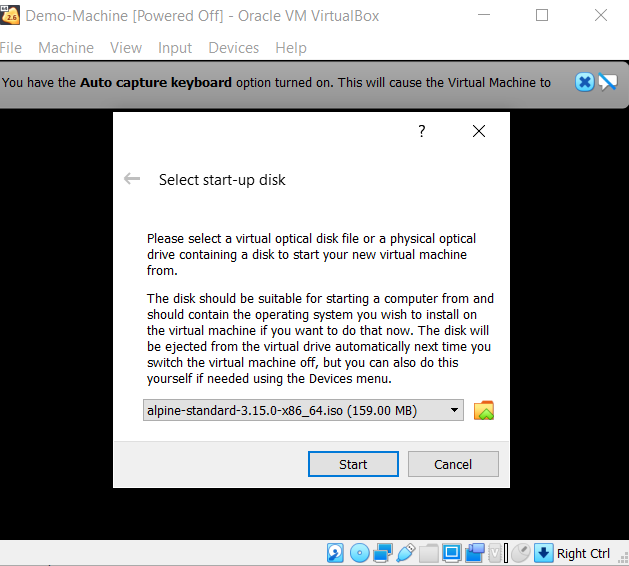Click the window resize grip corner
Viewport: 629px width, 566px height.
pyautogui.click(x=623, y=558)
